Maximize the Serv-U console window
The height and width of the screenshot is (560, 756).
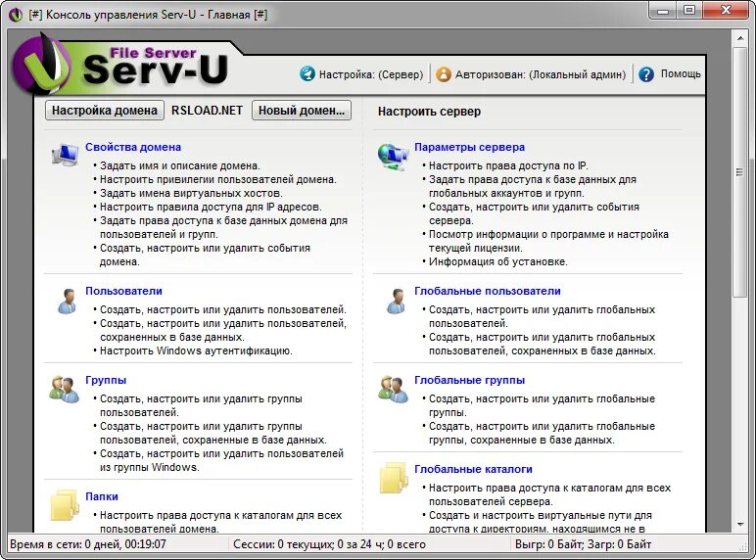pos(690,10)
